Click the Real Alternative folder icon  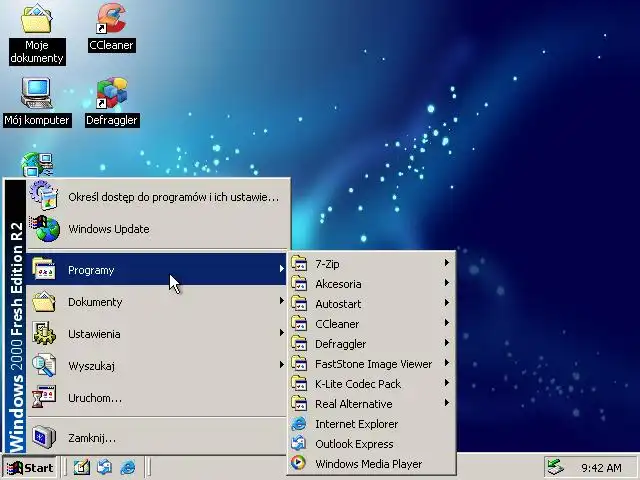point(299,403)
